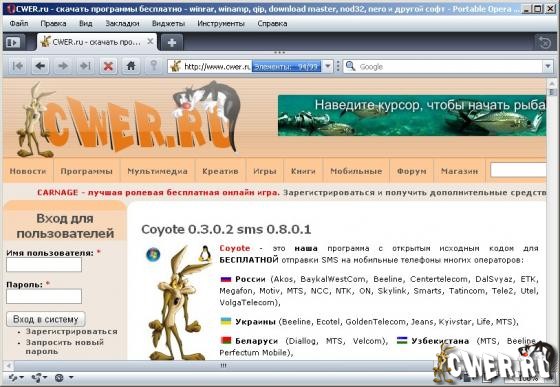560x387 pixels.
Task: Open the Инструменты menu
Action: coord(221,24)
